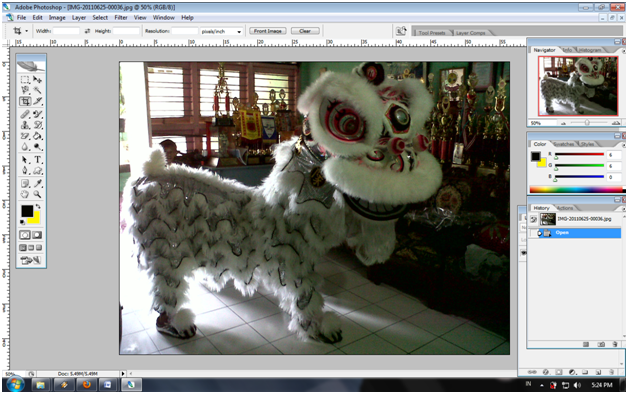Switch to Full Screen Mode
This screenshot has width=628, height=394.
coord(38,248)
